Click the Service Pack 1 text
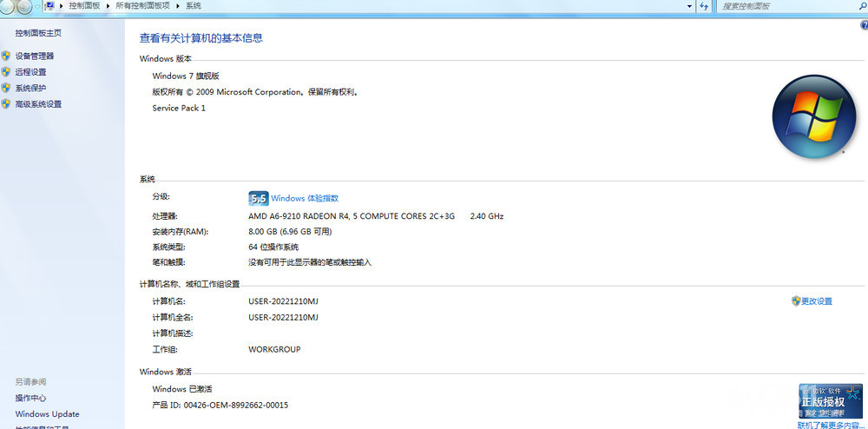 (179, 108)
